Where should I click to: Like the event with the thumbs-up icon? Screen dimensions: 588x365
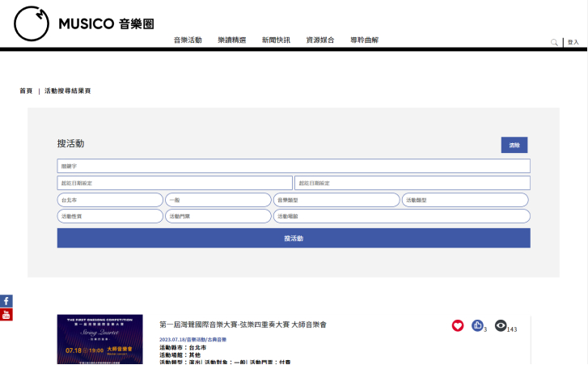pos(477,325)
